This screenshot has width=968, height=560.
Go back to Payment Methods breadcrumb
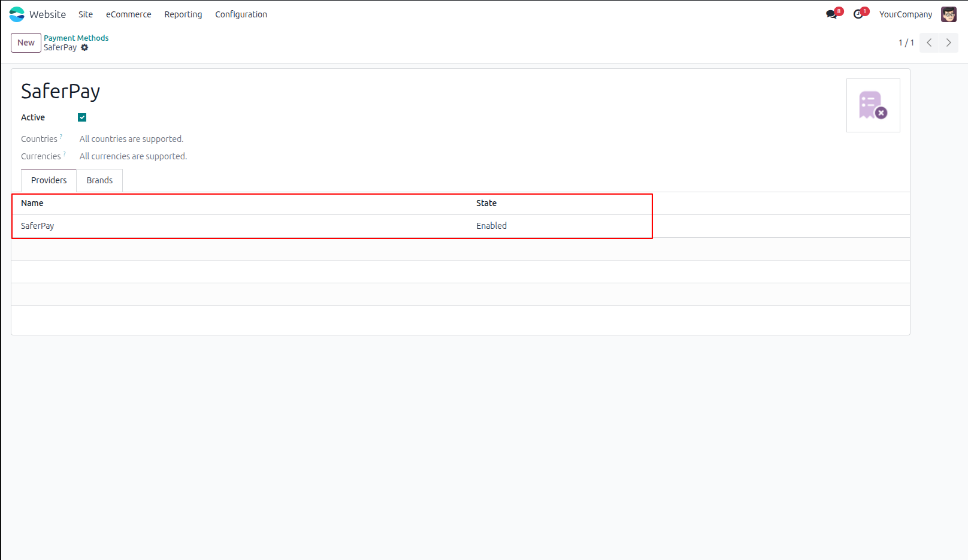tap(76, 38)
